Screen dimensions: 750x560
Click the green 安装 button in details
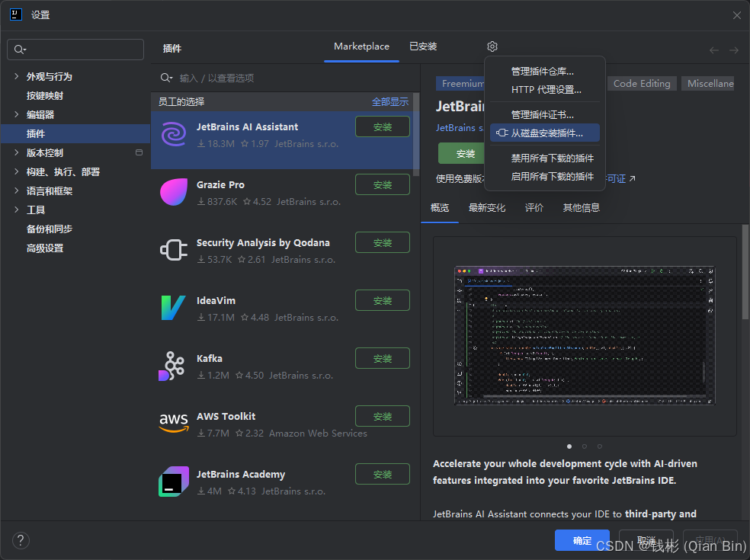[x=462, y=153]
